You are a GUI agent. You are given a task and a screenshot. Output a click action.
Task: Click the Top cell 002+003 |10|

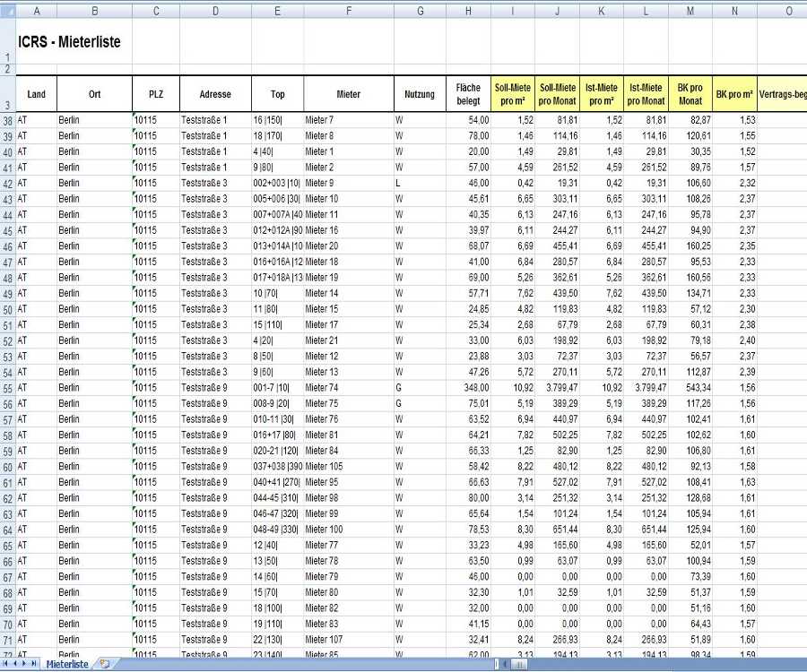277,183
